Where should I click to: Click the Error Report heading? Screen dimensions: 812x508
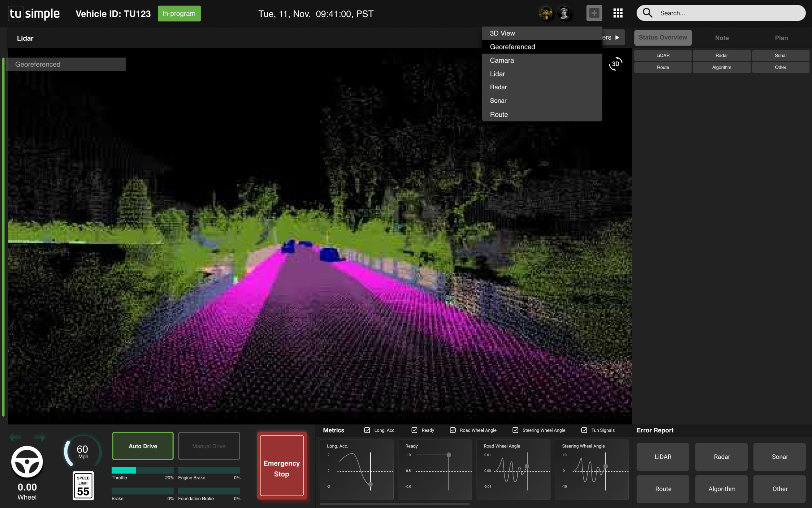(655, 430)
